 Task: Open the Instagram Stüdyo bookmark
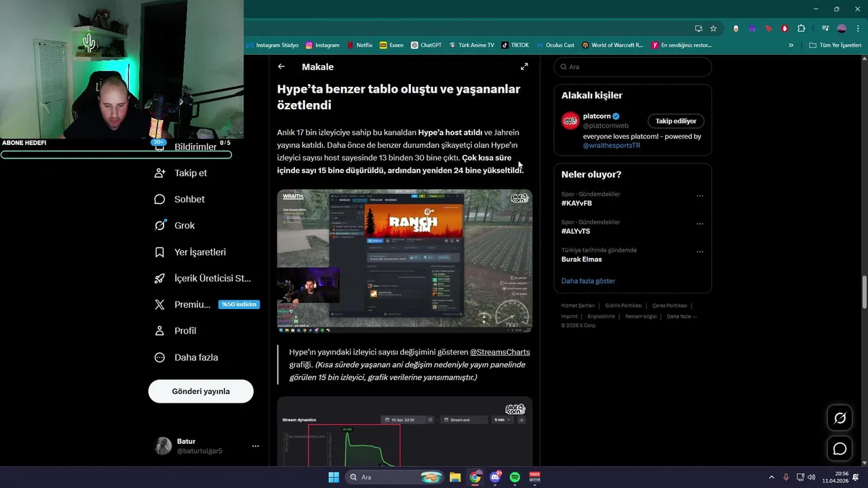coord(272,45)
